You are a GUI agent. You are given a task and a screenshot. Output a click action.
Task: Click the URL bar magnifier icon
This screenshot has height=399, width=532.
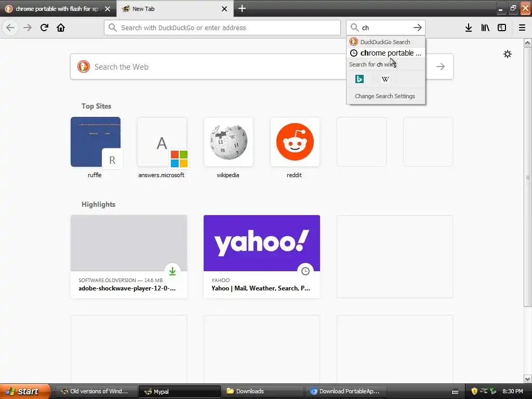(x=113, y=28)
